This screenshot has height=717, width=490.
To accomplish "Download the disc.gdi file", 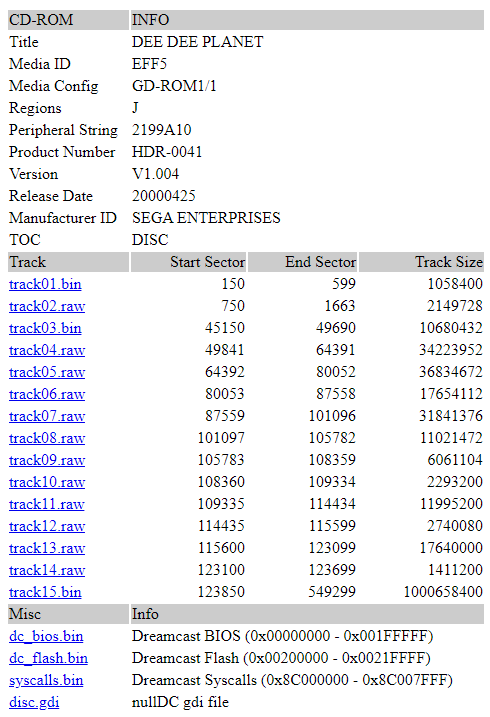I will pos(34,701).
